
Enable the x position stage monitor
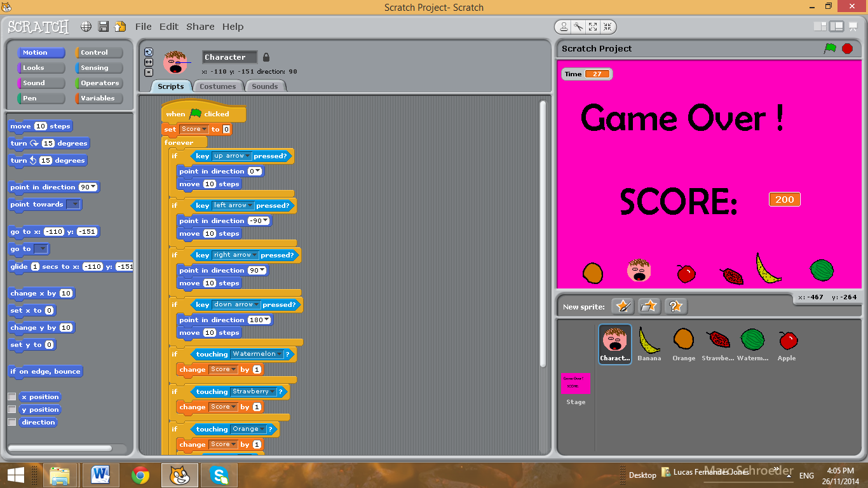click(x=11, y=396)
